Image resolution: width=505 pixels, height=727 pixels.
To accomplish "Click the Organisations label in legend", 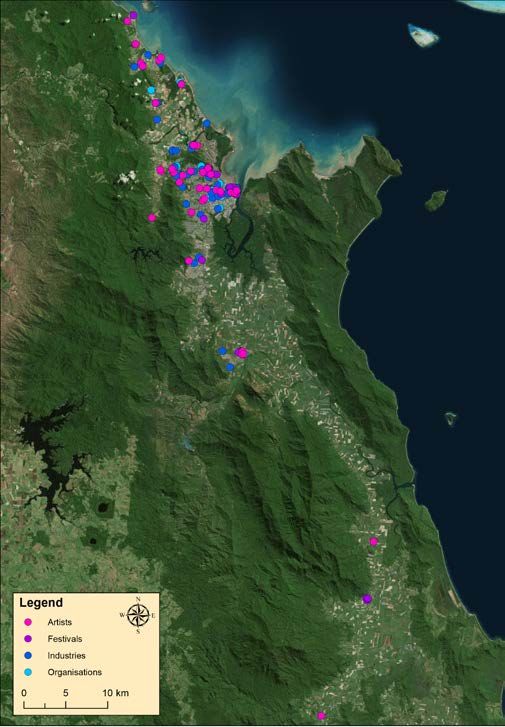I will [x=74, y=672].
